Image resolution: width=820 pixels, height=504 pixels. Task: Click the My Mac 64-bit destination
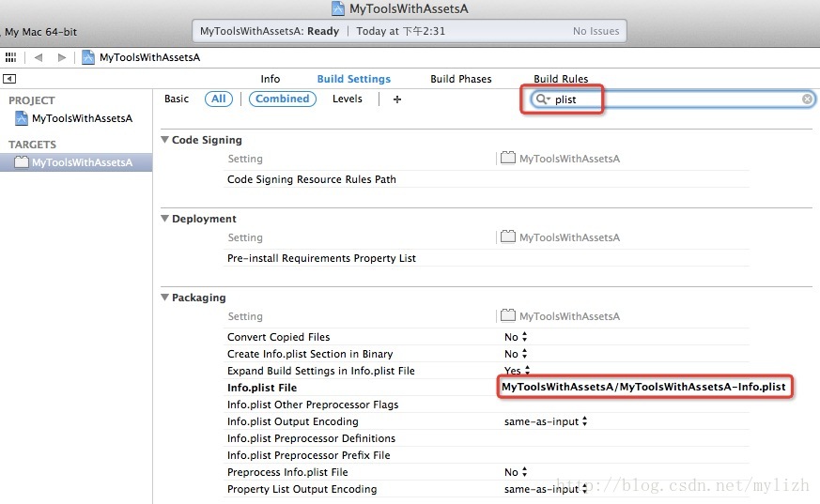pyautogui.click(x=40, y=32)
